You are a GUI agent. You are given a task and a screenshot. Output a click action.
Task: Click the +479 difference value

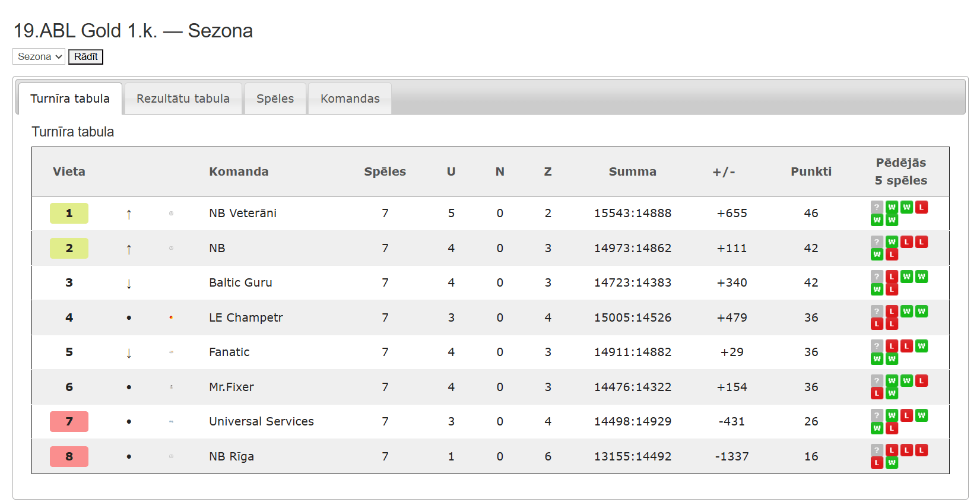[732, 317]
